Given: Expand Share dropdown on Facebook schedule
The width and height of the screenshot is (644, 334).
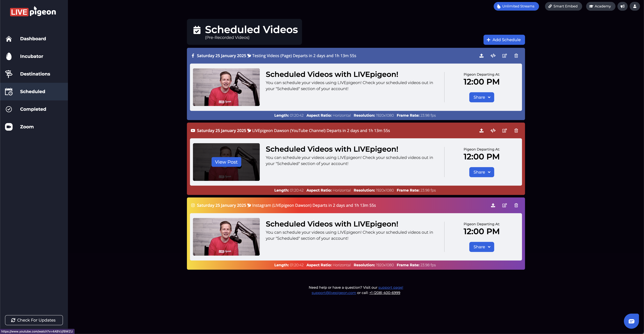Looking at the screenshot, I should [481, 97].
